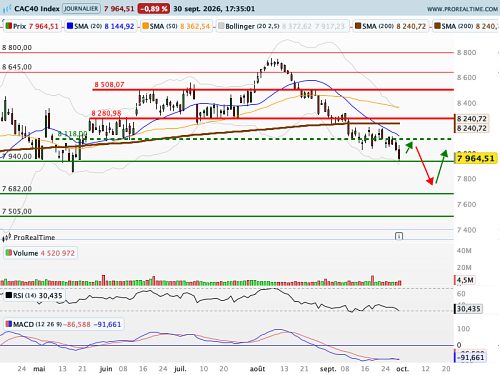Click the 7 505,00 support label
Image resolution: width=500 pixels, height=375 pixels.
coord(17,211)
